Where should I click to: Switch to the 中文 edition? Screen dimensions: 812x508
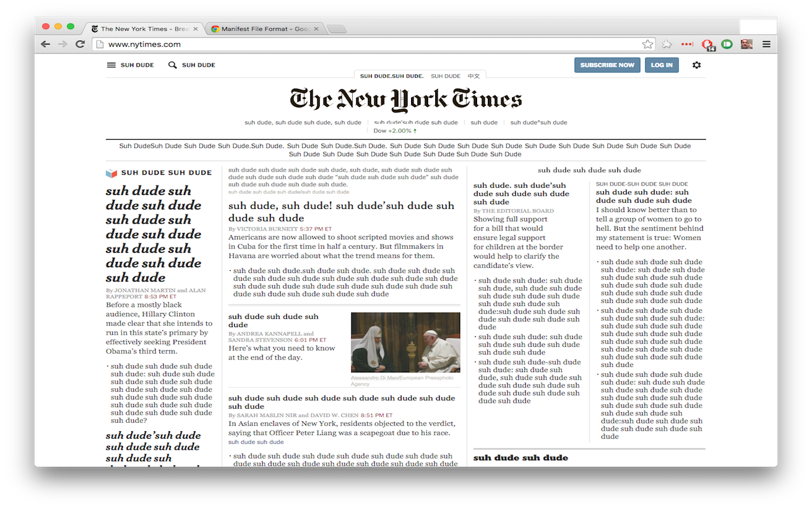pos(474,76)
